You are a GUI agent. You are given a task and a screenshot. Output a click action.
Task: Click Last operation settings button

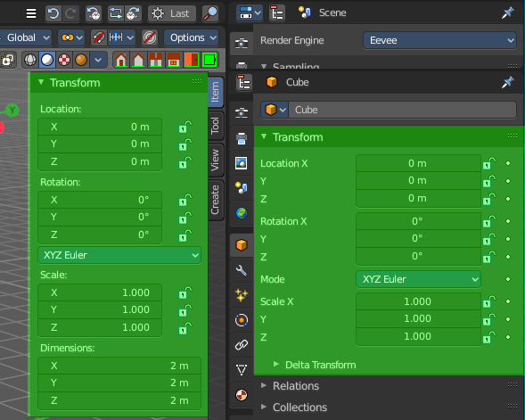click(172, 13)
